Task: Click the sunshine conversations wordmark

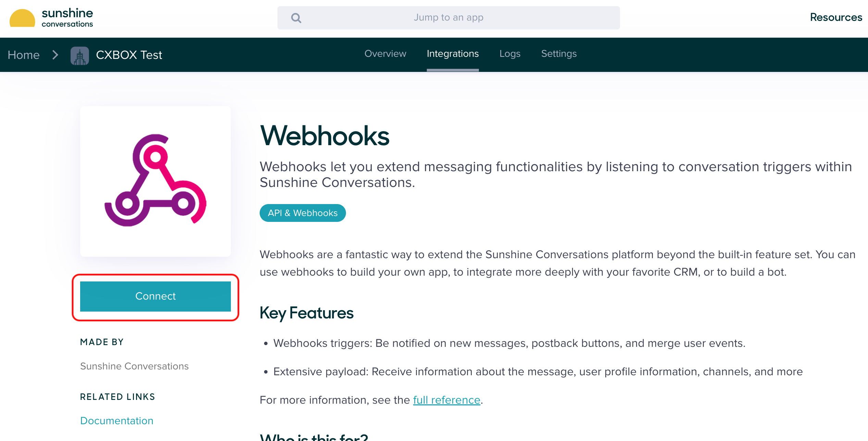Action: pos(67,17)
